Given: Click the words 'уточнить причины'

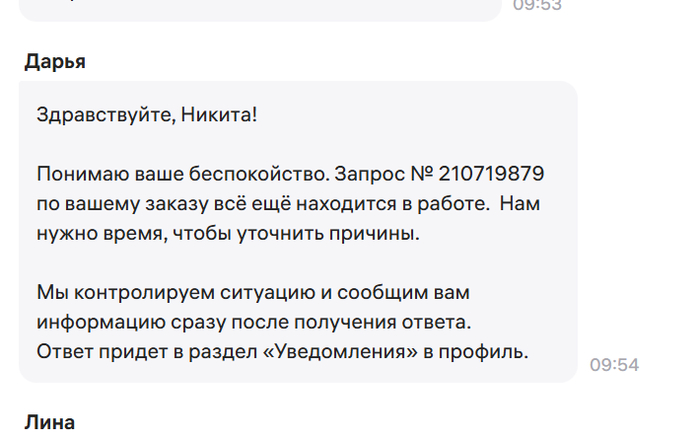Looking at the screenshot, I should pyautogui.click(x=340, y=234).
